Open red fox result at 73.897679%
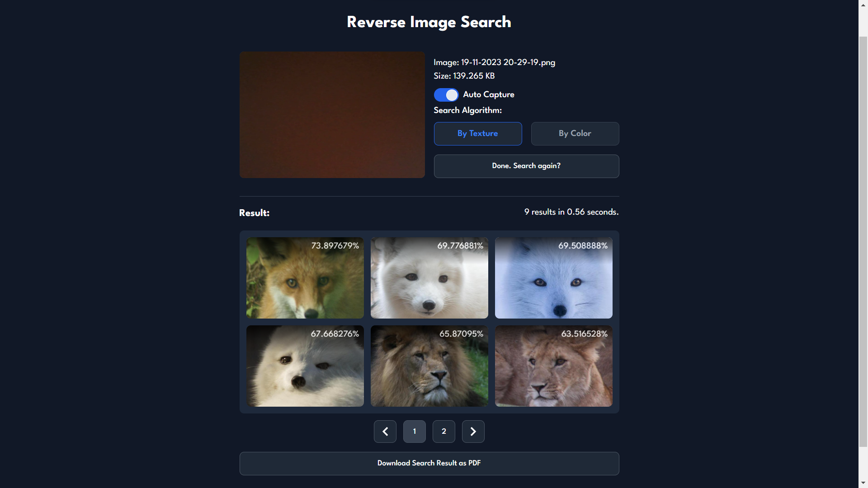Viewport: 868px width, 488px height. (x=305, y=278)
